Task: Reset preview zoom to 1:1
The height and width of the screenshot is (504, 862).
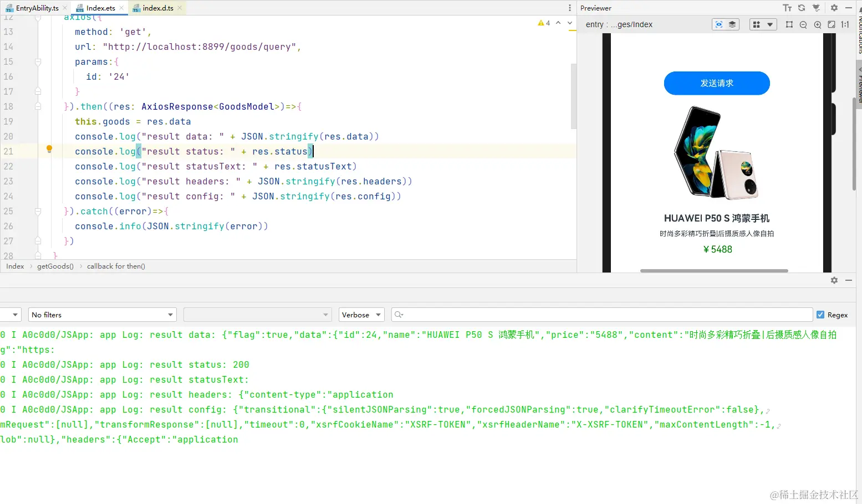Action: pyautogui.click(x=845, y=24)
